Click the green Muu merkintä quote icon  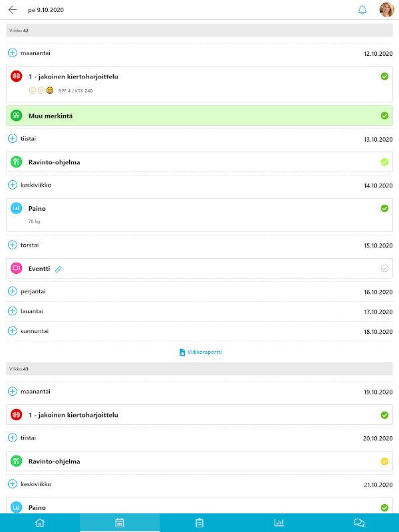pos(17,116)
